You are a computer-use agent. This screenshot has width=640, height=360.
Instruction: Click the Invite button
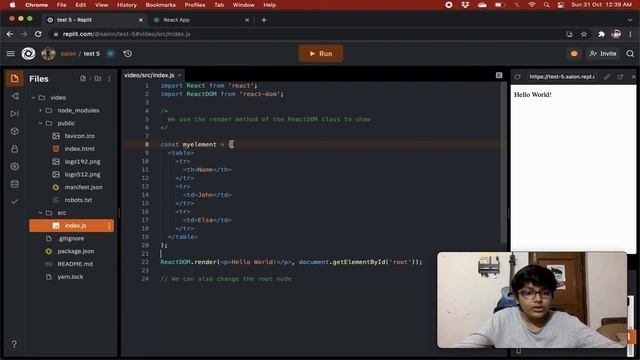click(x=603, y=53)
